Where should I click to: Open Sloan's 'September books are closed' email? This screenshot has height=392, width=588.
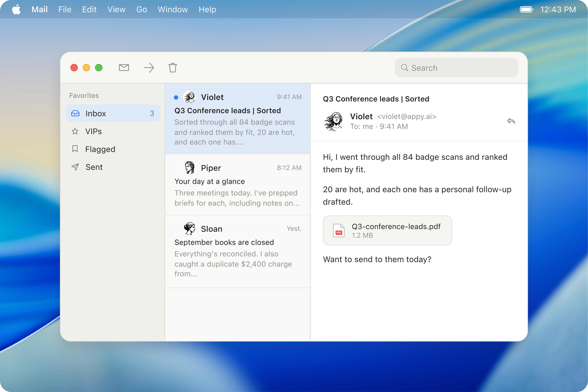click(x=238, y=251)
